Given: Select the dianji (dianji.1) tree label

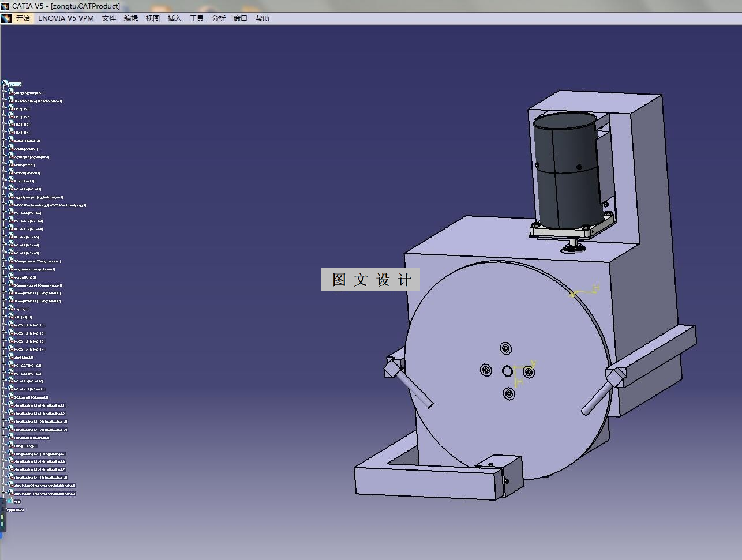Looking at the screenshot, I should coord(24,358).
